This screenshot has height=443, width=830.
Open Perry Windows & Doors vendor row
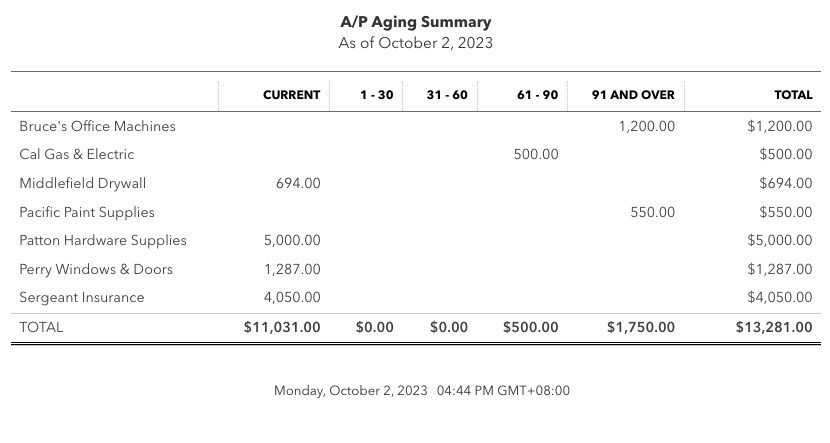(96, 269)
